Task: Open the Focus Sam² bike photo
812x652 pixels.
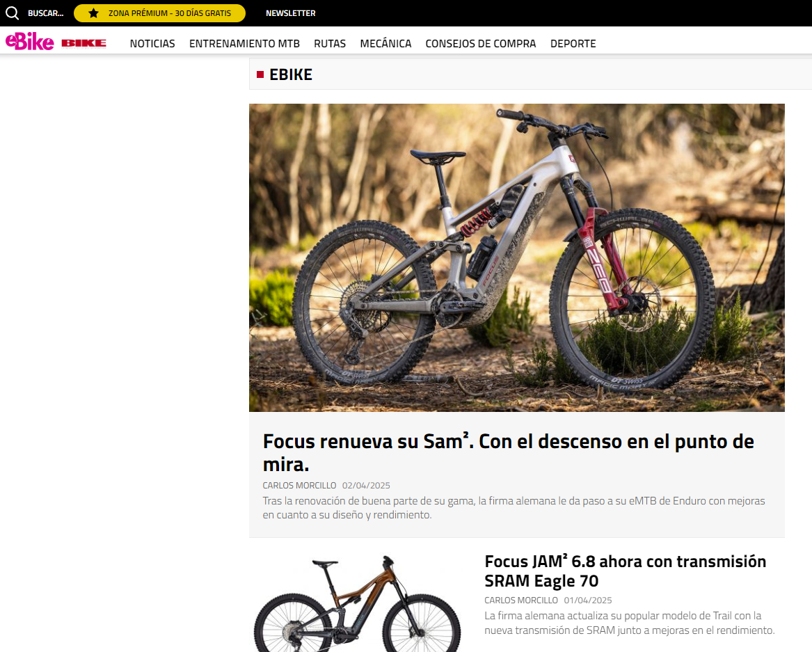Action: coord(517,257)
